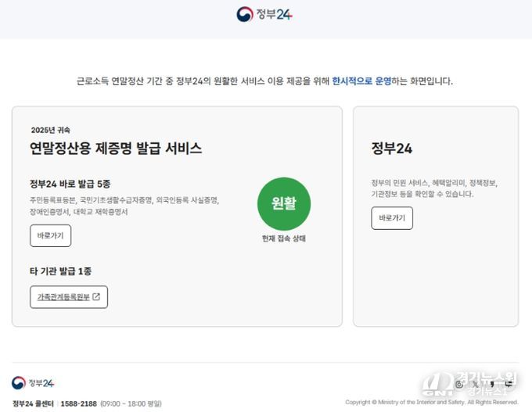Open the Instagram icon in the footer
This screenshot has width=532, height=412.
click(459, 384)
